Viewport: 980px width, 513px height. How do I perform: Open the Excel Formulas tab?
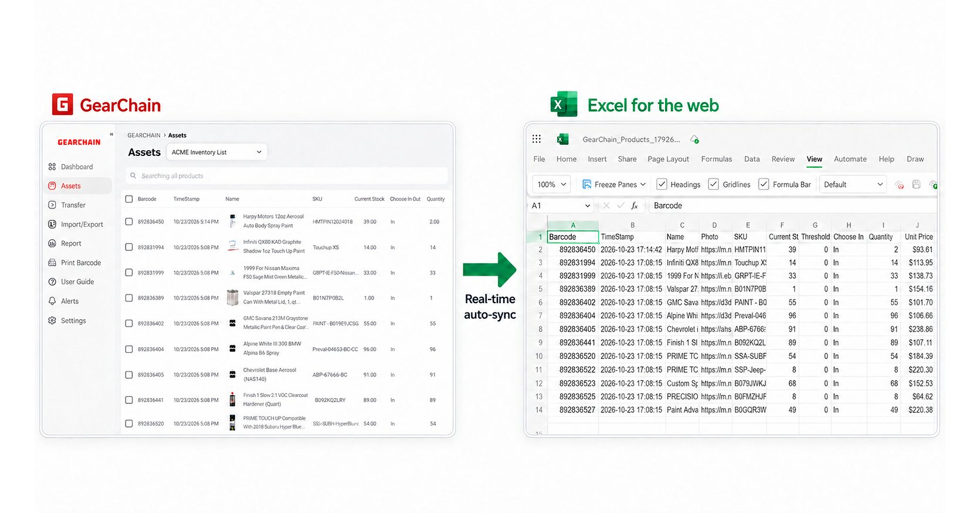click(x=717, y=159)
